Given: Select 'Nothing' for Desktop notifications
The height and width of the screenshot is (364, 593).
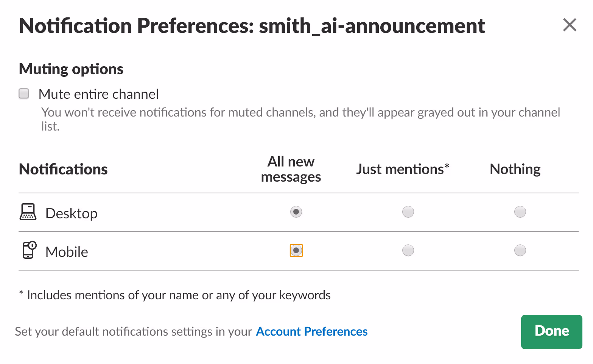Looking at the screenshot, I should coord(520,212).
